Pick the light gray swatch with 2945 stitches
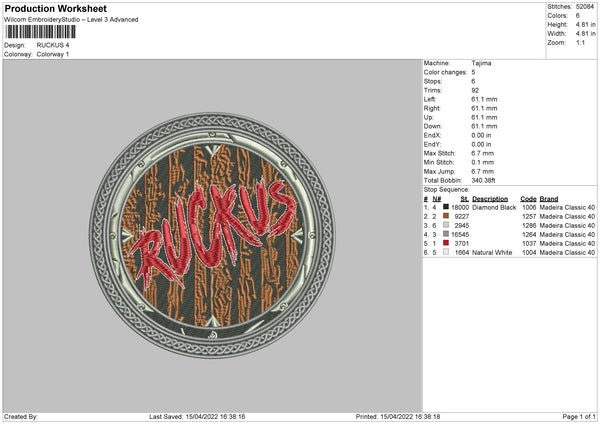 pyautogui.click(x=446, y=225)
